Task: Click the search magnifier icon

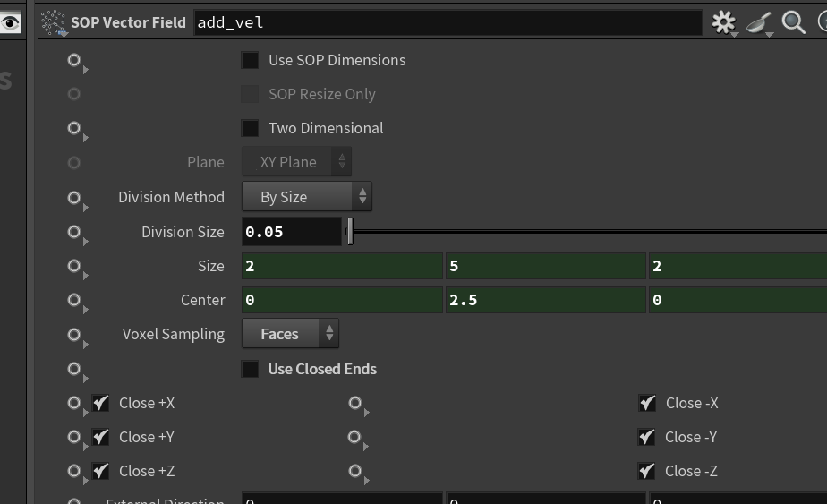Action: pos(793,22)
